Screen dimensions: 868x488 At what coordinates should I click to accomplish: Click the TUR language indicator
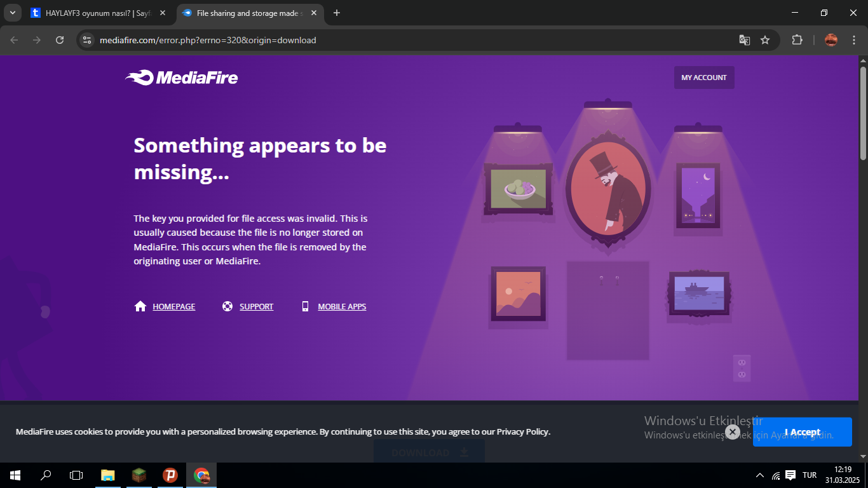[x=810, y=475]
